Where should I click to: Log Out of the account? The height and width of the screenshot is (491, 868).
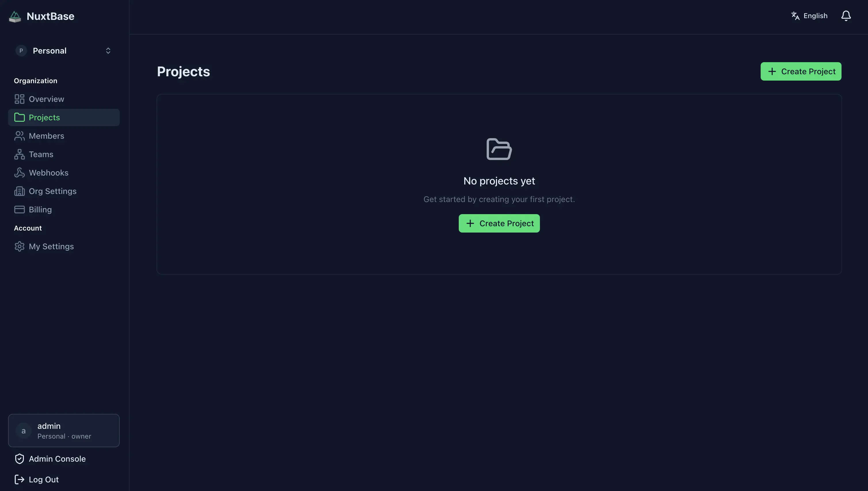click(x=43, y=479)
